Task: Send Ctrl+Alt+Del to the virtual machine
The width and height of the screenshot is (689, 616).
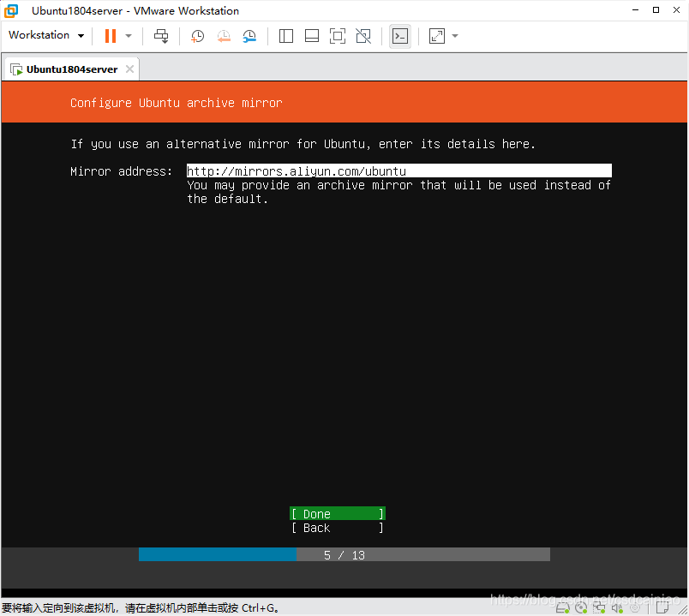Action: [x=161, y=36]
